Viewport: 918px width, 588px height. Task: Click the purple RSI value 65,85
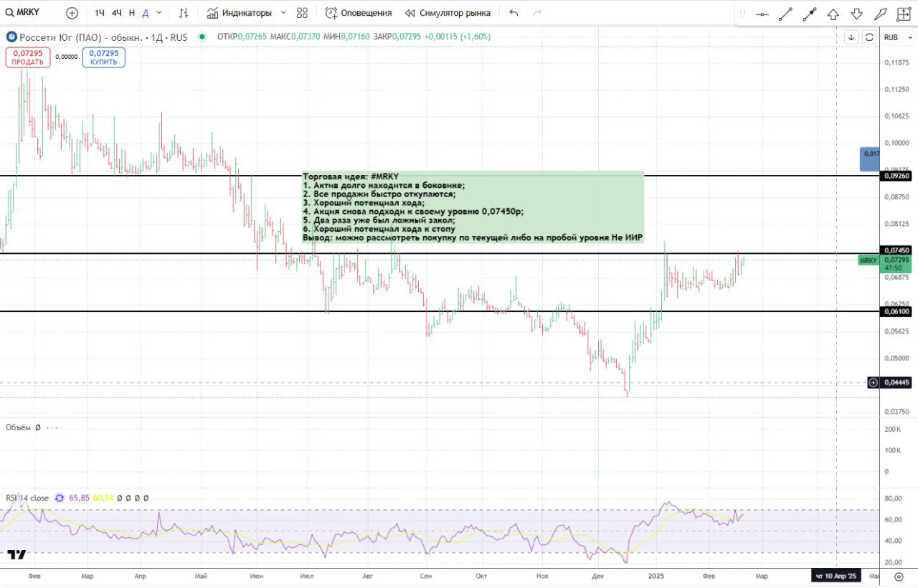79,498
